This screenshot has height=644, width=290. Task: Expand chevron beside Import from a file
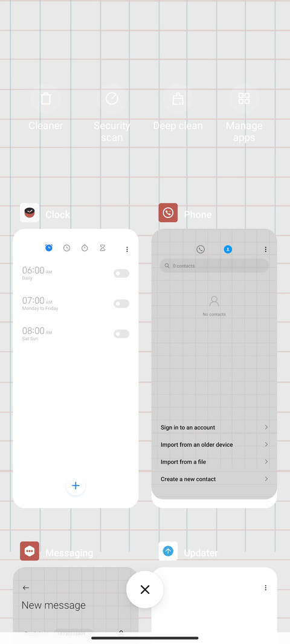coord(266,462)
